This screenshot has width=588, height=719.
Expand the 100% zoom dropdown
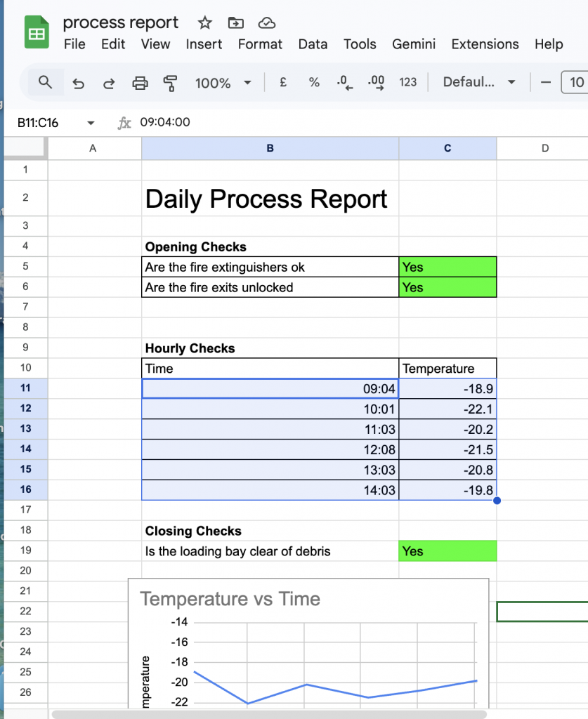pyautogui.click(x=247, y=83)
